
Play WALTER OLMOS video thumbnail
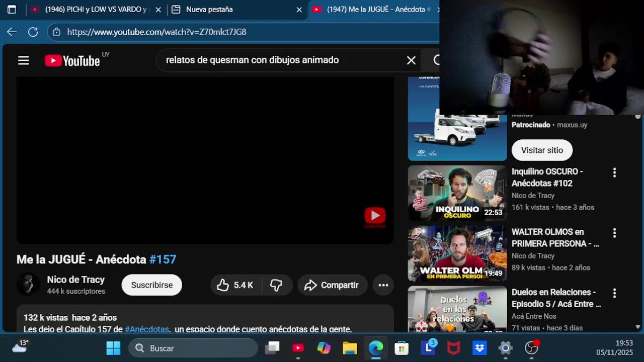pyautogui.click(x=457, y=253)
